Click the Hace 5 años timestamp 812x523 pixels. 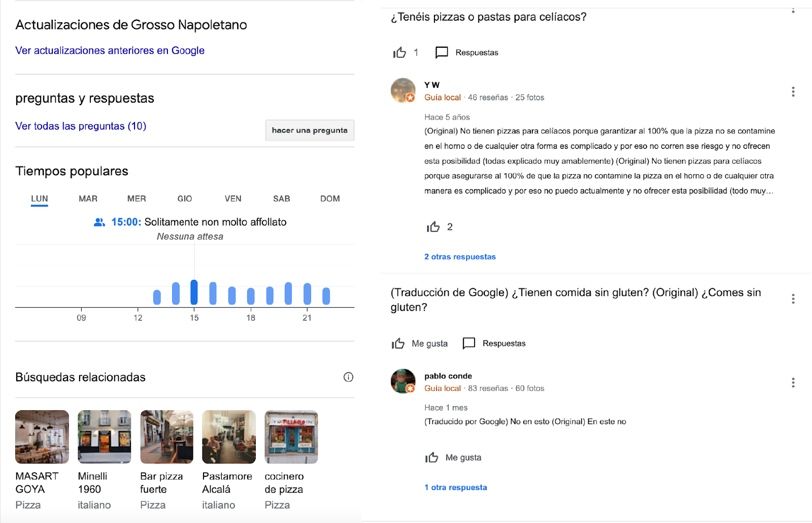[447, 117]
